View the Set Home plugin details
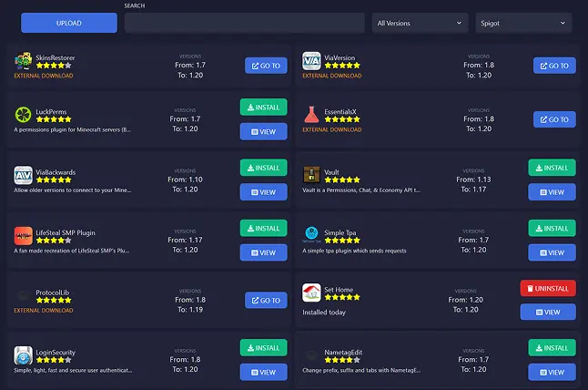 click(548, 312)
